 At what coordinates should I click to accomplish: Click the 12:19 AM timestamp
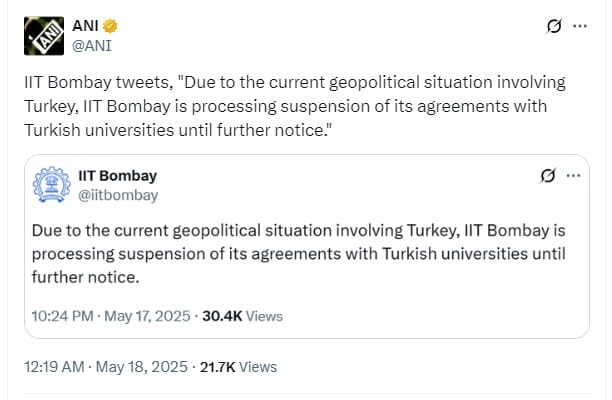52,367
